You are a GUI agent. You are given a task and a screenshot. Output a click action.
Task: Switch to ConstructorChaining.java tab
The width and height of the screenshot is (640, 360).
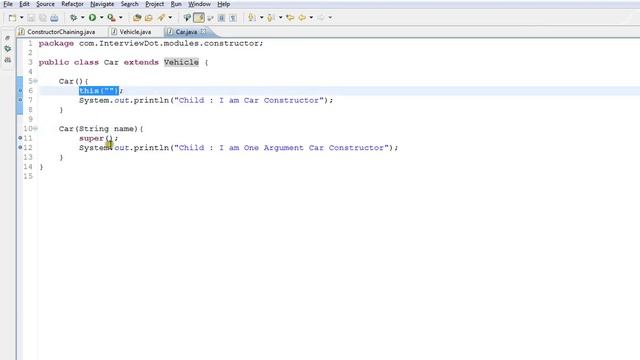click(x=61, y=32)
